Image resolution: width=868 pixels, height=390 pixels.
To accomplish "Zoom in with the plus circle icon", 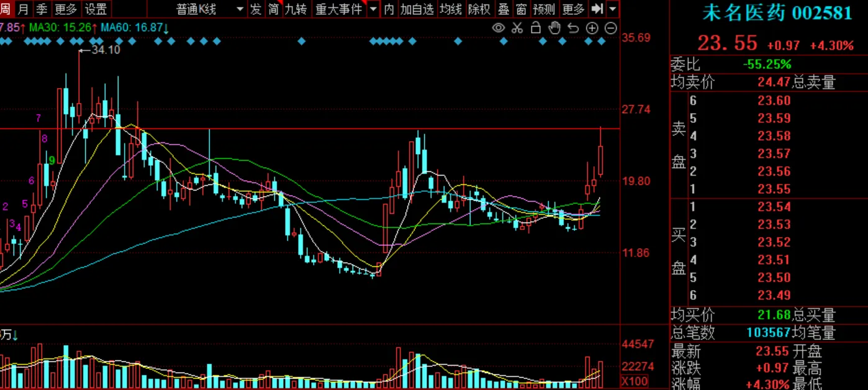I will coord(592,28).
